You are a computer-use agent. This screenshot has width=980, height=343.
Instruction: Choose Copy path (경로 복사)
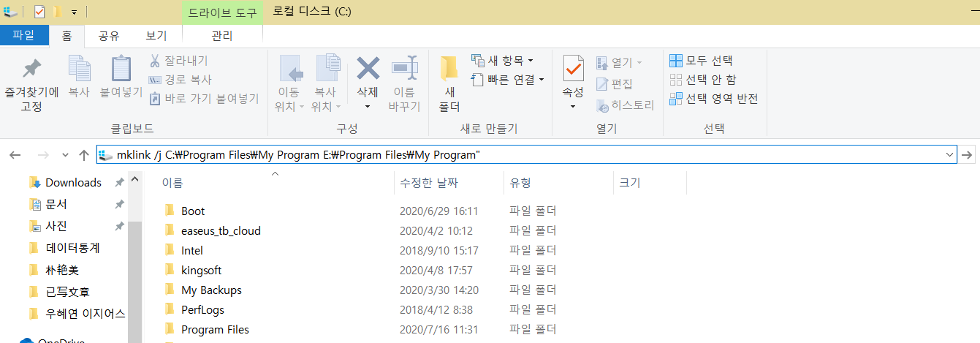pyautogui.click(x=180, y=80)
